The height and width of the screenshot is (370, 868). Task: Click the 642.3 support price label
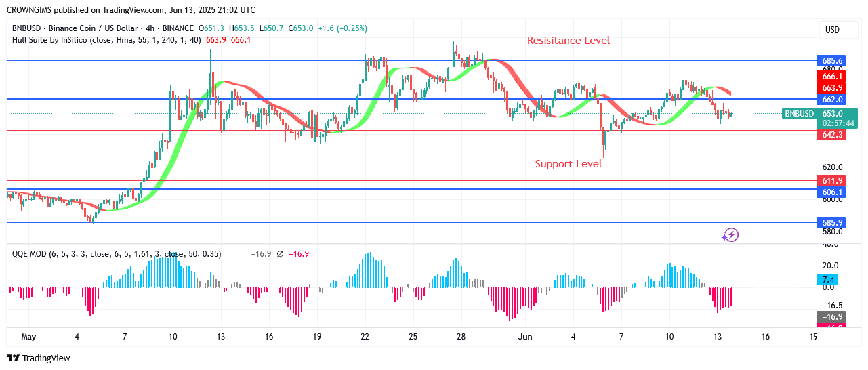(831, 135)
